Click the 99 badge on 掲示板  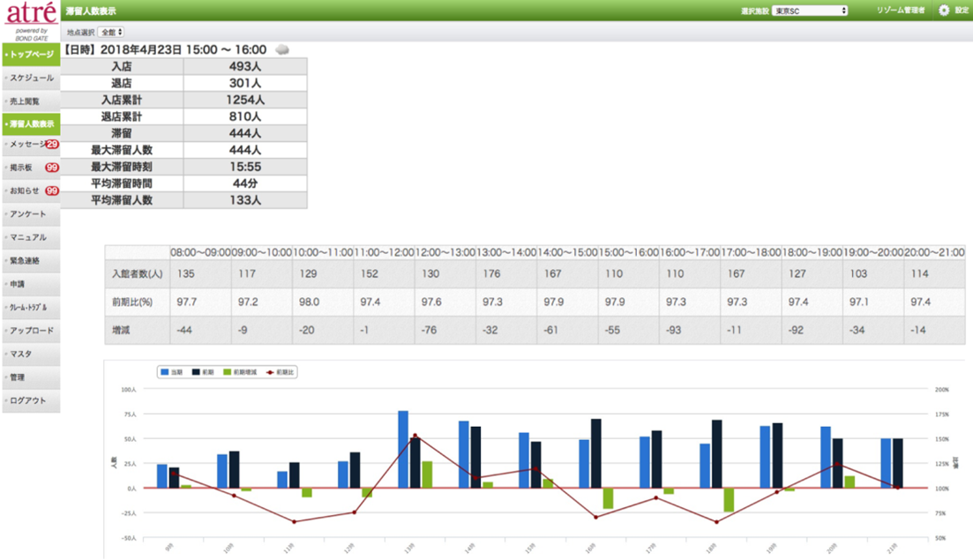(52, 168)
